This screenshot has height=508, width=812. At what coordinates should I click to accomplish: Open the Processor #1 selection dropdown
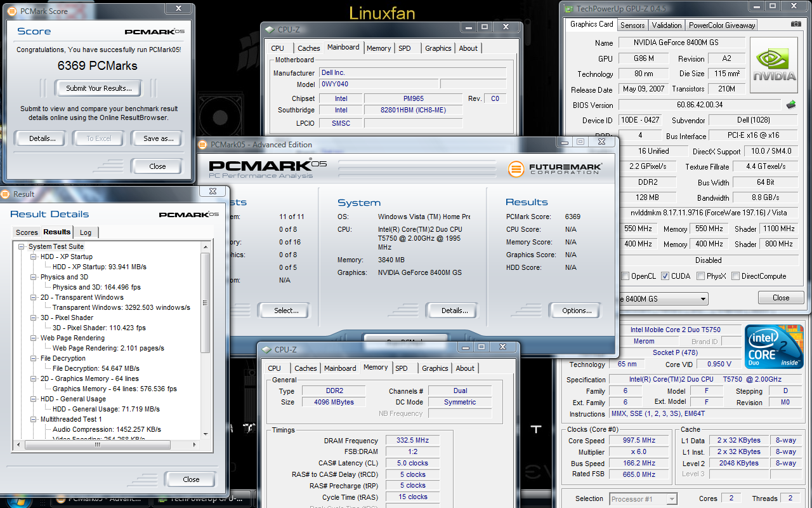click(671, 499)
